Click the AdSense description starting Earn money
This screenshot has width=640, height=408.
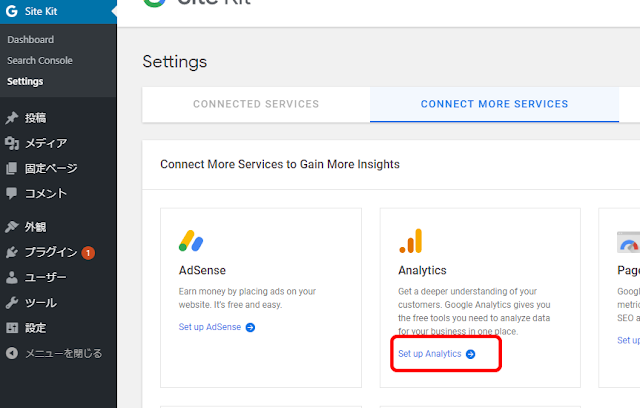247,298
